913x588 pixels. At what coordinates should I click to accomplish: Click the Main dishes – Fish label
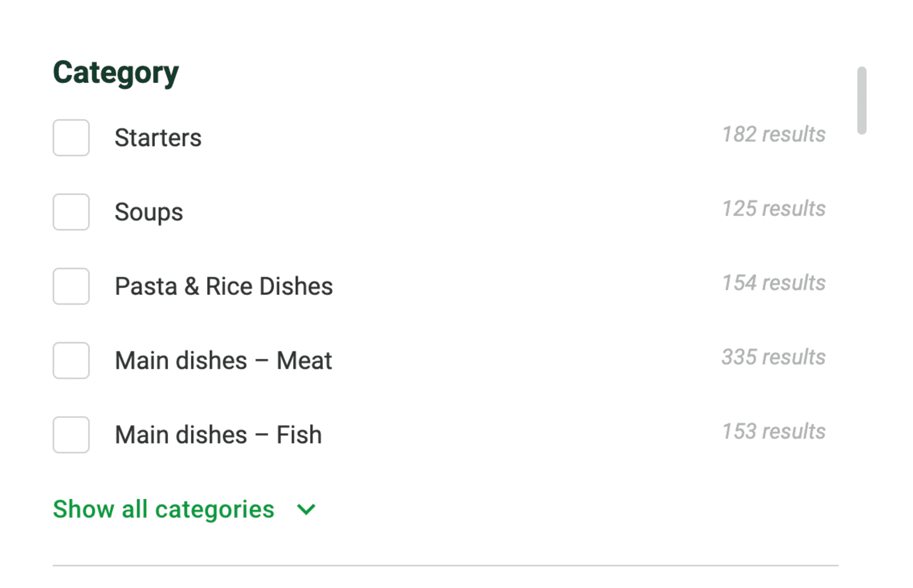(218, 435)
